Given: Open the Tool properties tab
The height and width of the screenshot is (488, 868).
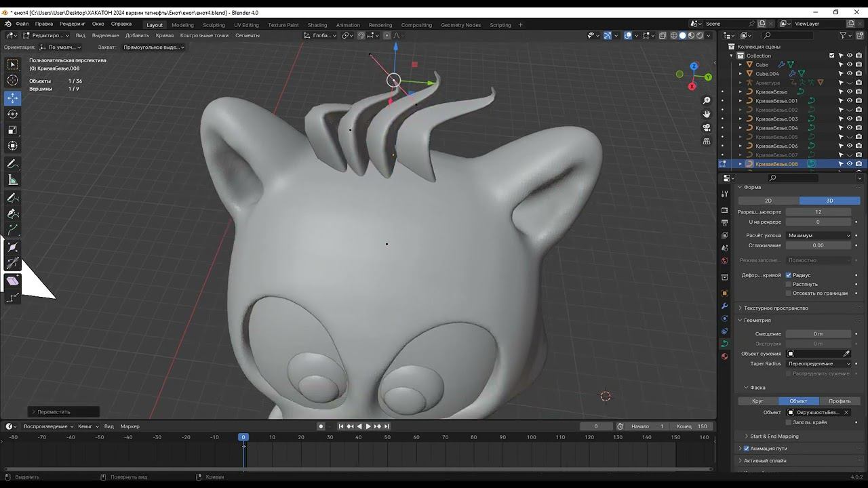Looking at the screenshot, I should [x=724, y=195].
